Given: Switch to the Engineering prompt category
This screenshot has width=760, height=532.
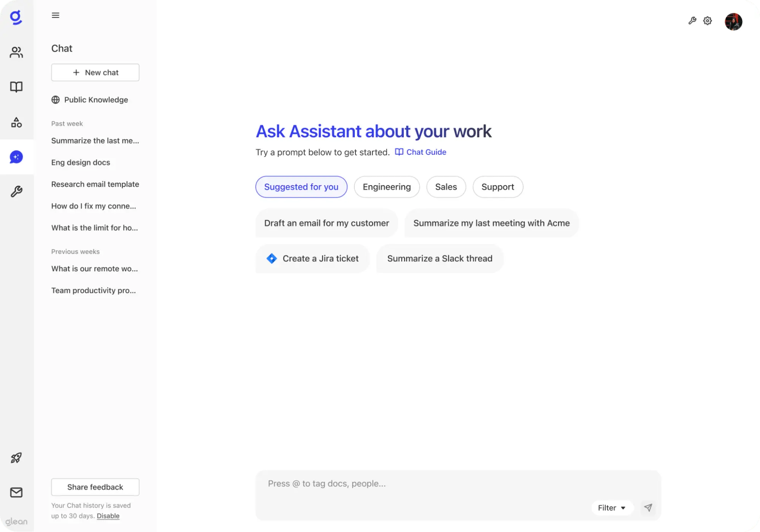Looking at the screenshot, I should 386,187.
